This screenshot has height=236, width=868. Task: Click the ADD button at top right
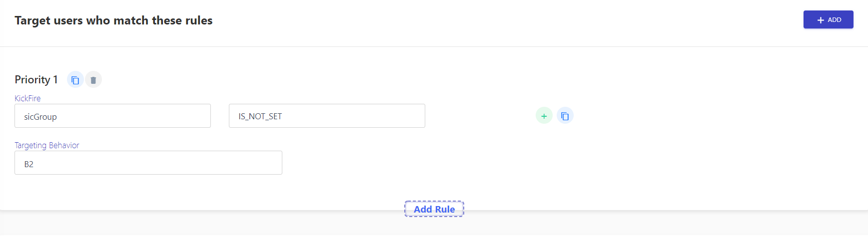point(828,19)
